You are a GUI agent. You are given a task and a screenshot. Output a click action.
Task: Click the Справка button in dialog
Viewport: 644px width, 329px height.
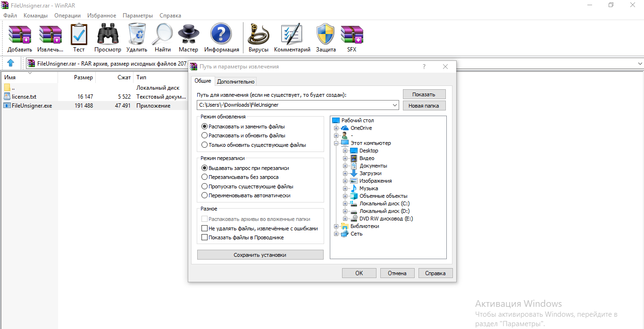click(435, 273)
